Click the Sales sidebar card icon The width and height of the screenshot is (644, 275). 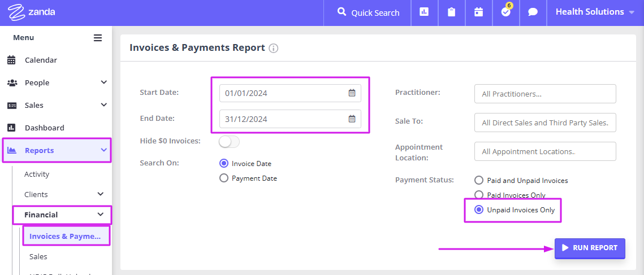pos(12,106)
